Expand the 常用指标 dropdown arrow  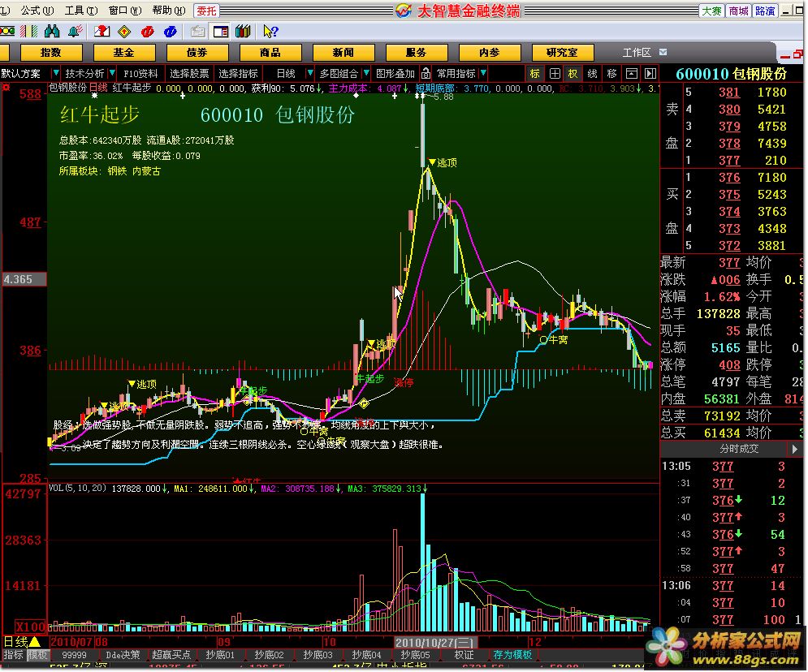coord(483,73)
